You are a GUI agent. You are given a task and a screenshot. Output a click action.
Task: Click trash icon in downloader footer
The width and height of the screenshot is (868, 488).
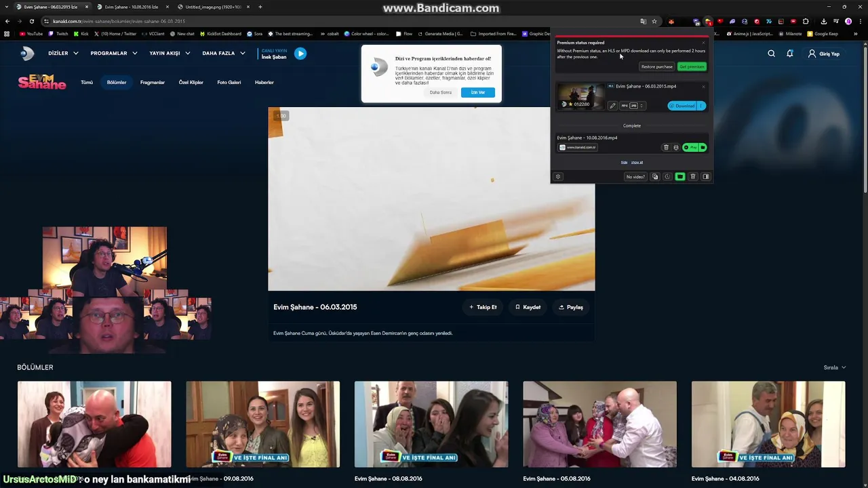(x=693, y=177)
